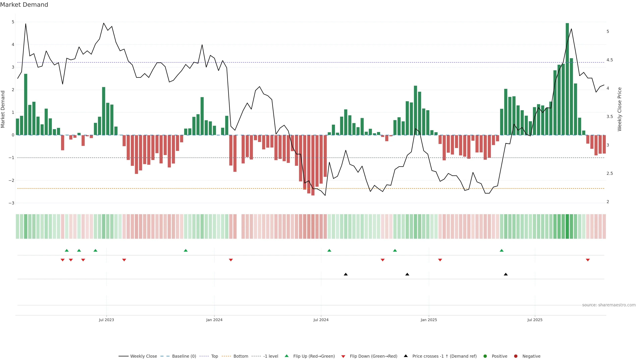Screen dimensions: 644x362
Task: Click the Market Demand chart title
Action: point(24,5)
